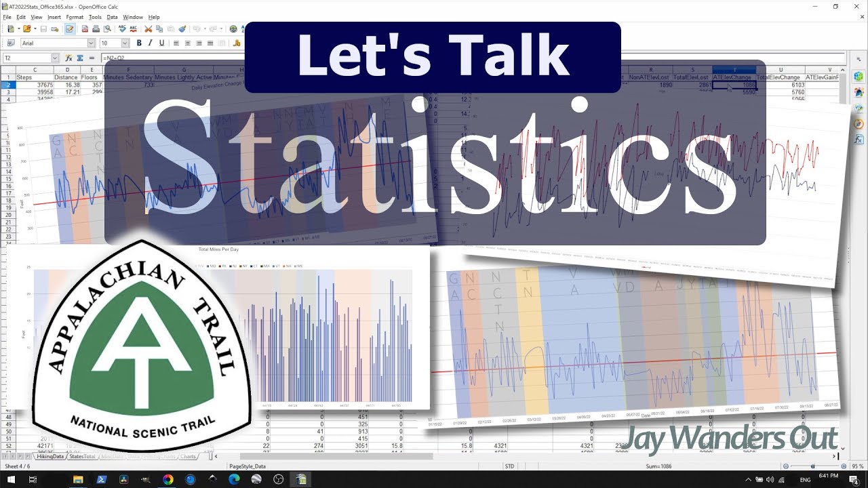
Task: Toggle Align Left
Action: (x=176, y=43)
